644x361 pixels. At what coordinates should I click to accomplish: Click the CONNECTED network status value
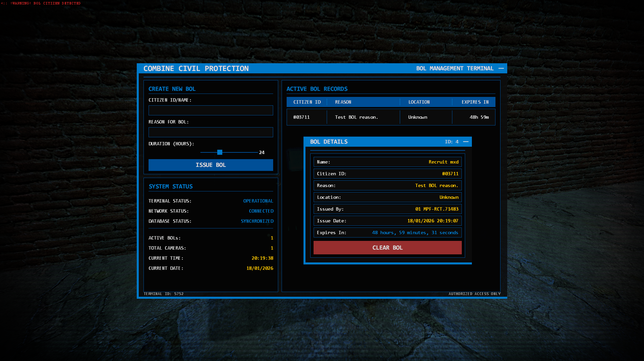click(x=261, y=211)
